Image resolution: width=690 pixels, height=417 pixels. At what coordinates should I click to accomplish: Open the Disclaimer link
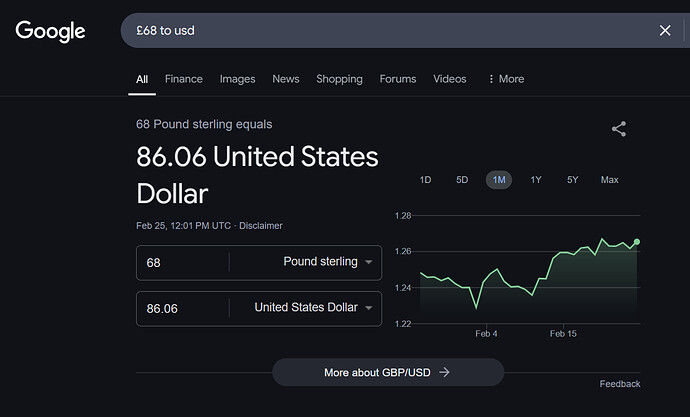click(260, 226)
